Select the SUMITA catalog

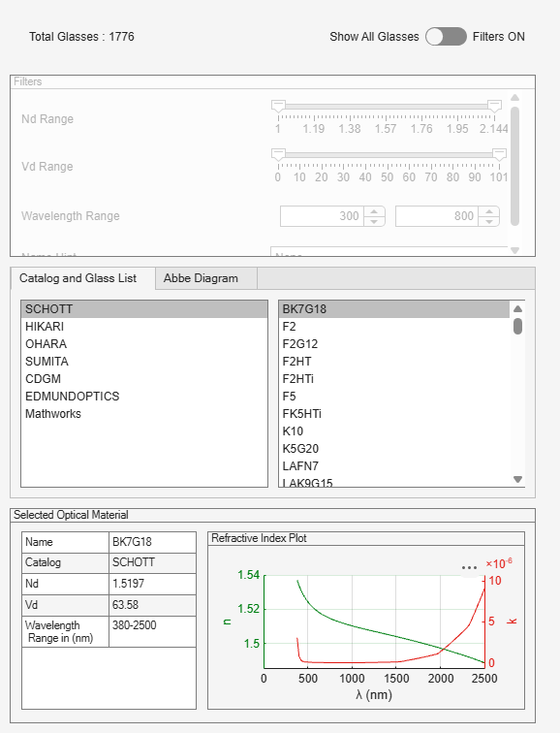point(144,362)
